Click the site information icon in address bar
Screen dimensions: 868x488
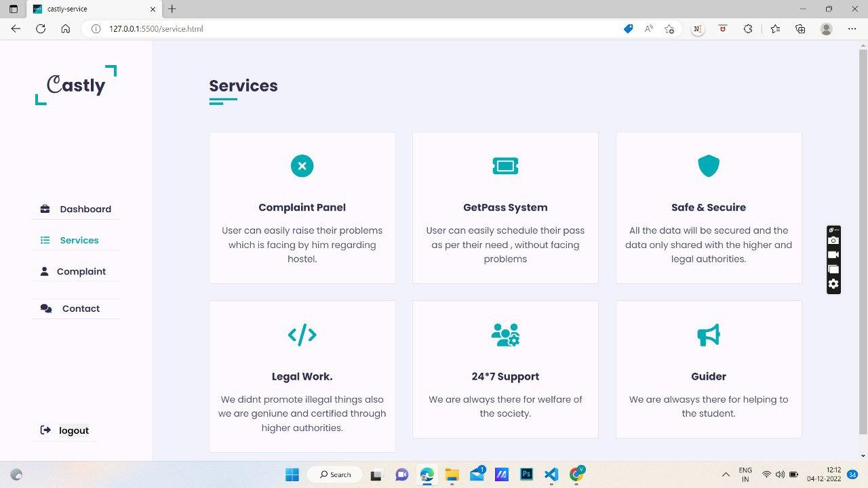[96, 28]
